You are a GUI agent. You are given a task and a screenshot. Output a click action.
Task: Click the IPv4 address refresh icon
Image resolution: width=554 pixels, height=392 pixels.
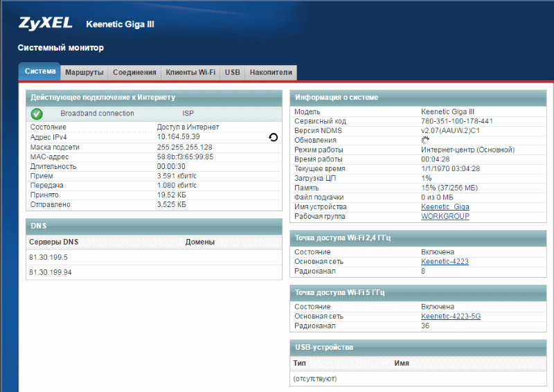click(x=273, y=137)
